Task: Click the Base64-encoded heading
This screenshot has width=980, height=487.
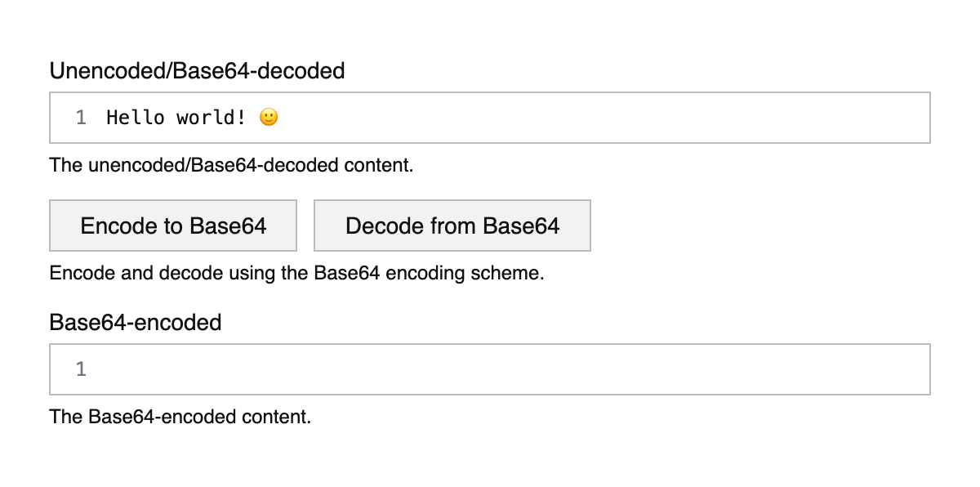Action: [136, 323]
